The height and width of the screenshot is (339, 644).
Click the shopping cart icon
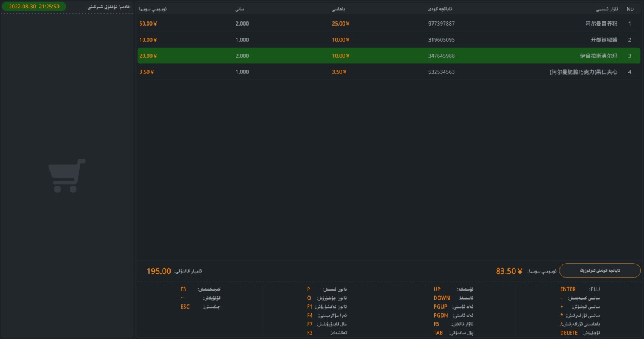(67, 175)
